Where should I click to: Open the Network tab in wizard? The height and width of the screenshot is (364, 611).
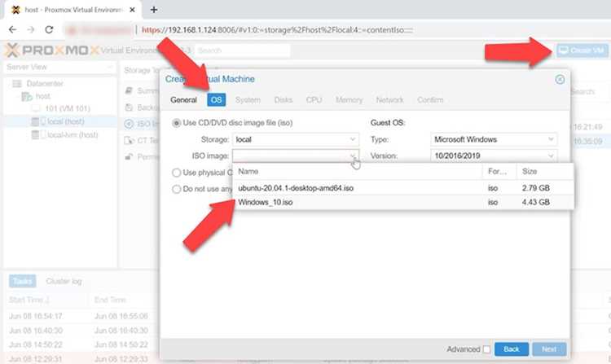[x=389, y=100]
